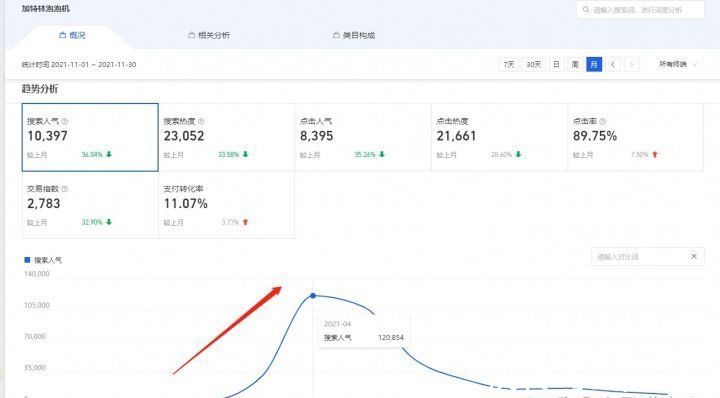Select the 搜索热度 23,052 metric card
This screenshot has height=398, width=720.
point(226,137)
